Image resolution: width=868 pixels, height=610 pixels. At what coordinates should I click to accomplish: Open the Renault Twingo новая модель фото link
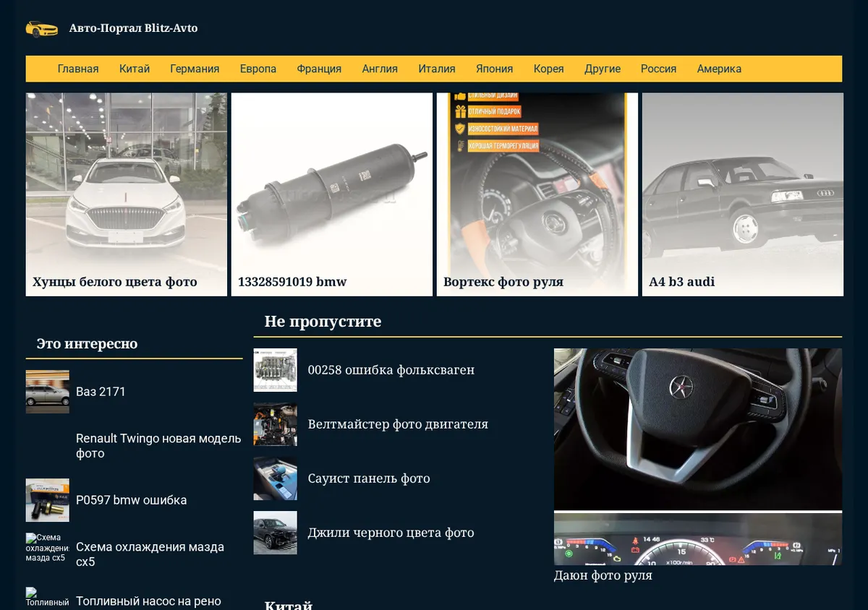pyautogui.click(x=158, y=446)
